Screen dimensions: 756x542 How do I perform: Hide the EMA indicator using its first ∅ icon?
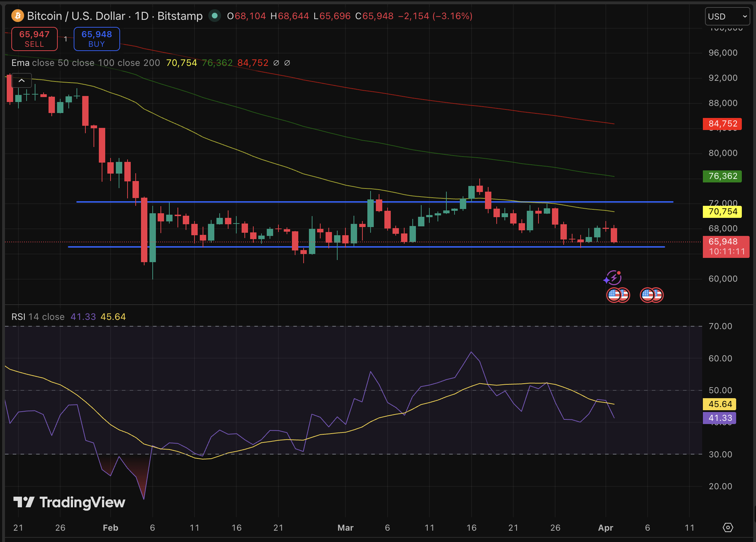[x=276, y=63]
